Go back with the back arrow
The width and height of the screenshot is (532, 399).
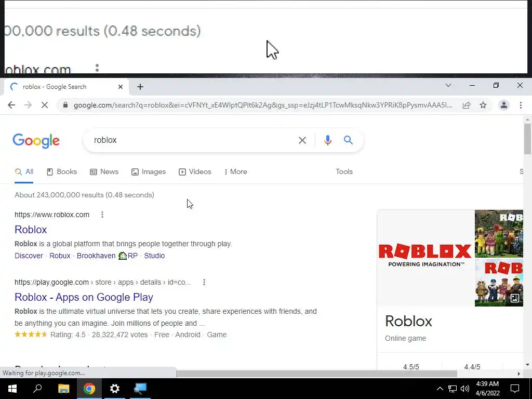[11, 105]
